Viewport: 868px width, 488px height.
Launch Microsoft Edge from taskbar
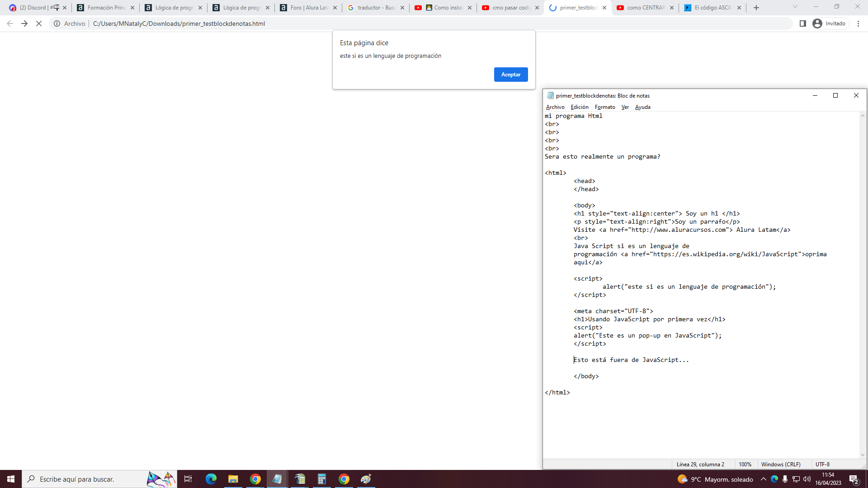[211, 479]
